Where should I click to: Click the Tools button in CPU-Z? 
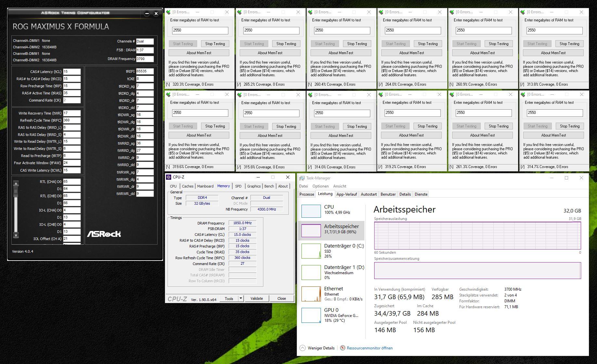click(x=229, y=298)
